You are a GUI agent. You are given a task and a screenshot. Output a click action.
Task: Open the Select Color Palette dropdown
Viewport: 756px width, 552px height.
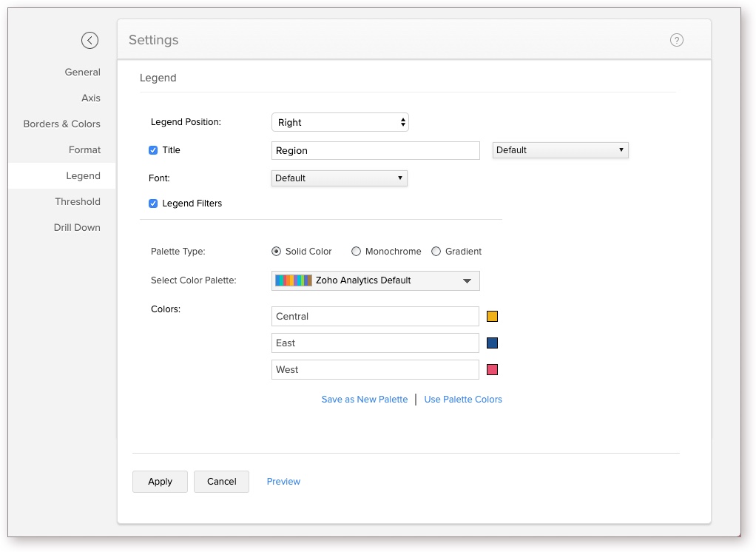375,281
